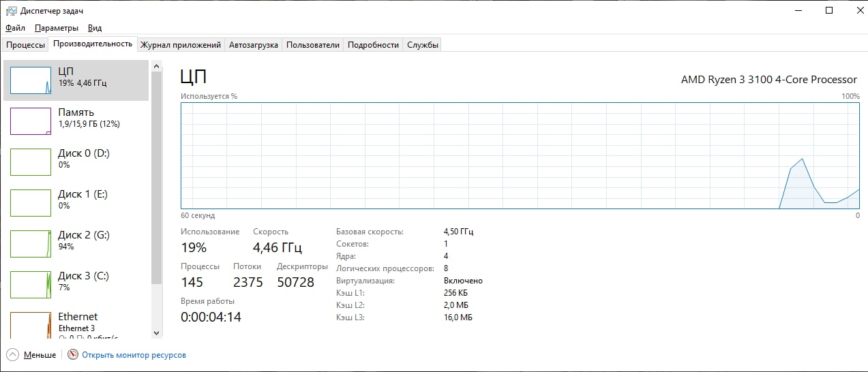Go to the Службы tab
The image size is (868, 372).
tap(423, 45)
